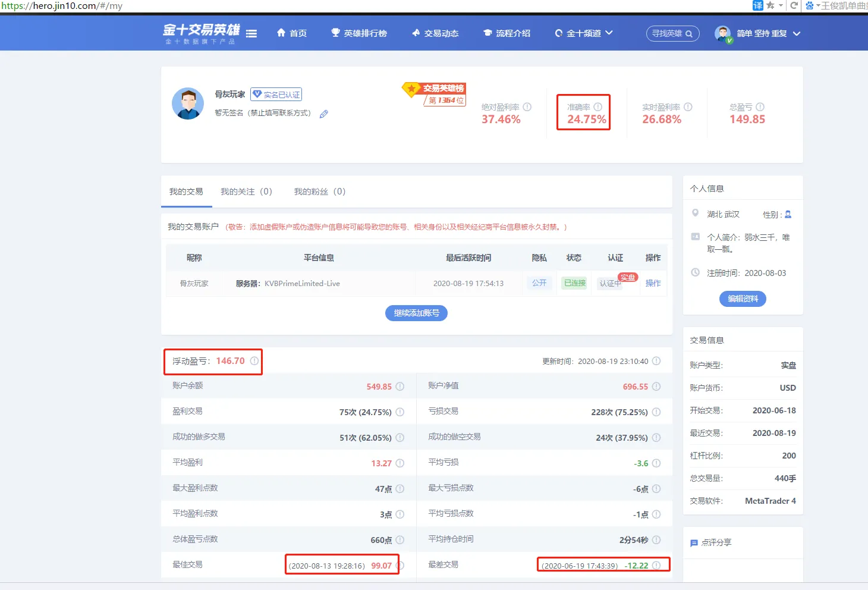Image resolution: width=868 pixels, height=590 pixels.
Task: Select the KVBPrimeLimited-Live server text
Action: pyautogui.click(x=302, y=283)
